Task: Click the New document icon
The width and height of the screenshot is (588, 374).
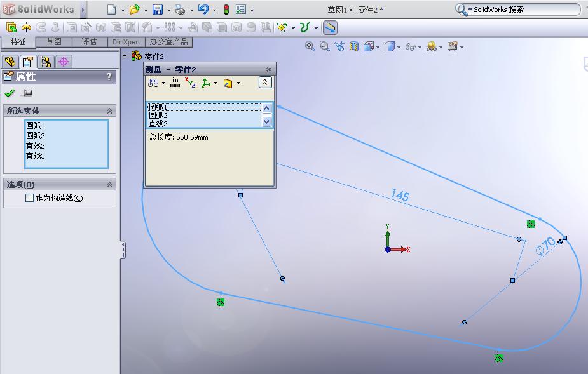Action: (x=111, y=10)
